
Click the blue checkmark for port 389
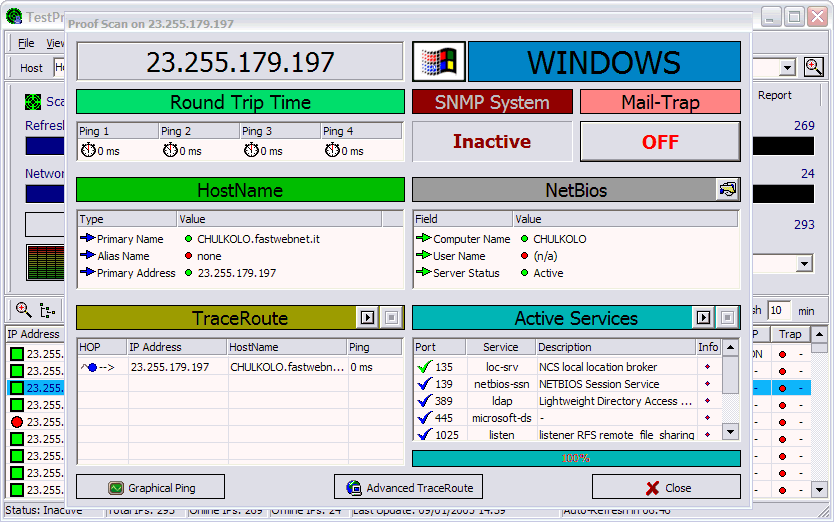click(x=425, y=400)
